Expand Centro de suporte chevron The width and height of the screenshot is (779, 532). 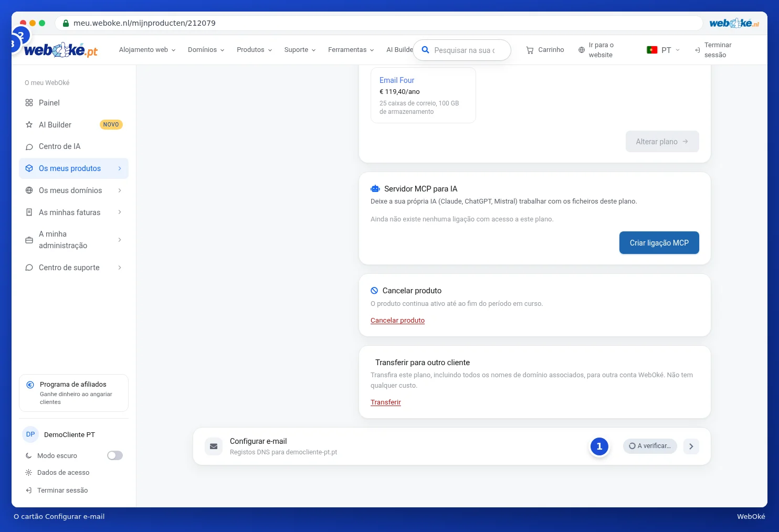(120, 268)
